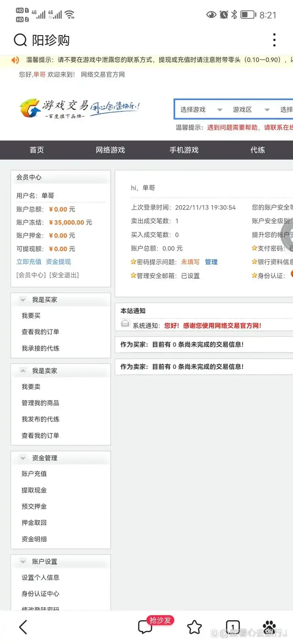
Task: Click the 立即充值 link
Action: [29, 262]
